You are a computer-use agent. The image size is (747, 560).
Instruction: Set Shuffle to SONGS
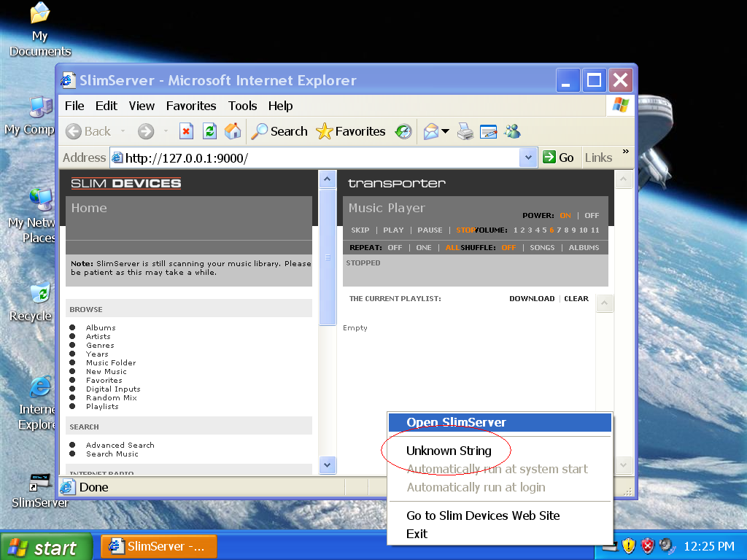point(542,248)
